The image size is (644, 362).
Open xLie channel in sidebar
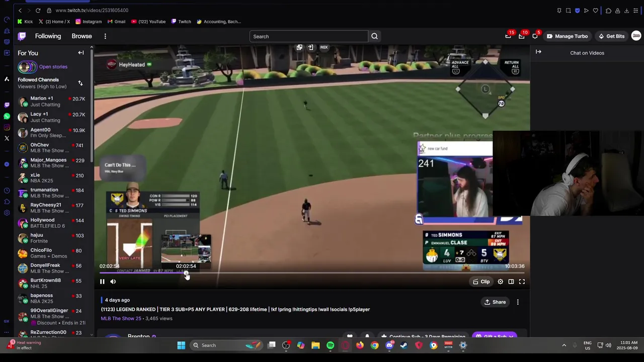click(x=52, y=178)
